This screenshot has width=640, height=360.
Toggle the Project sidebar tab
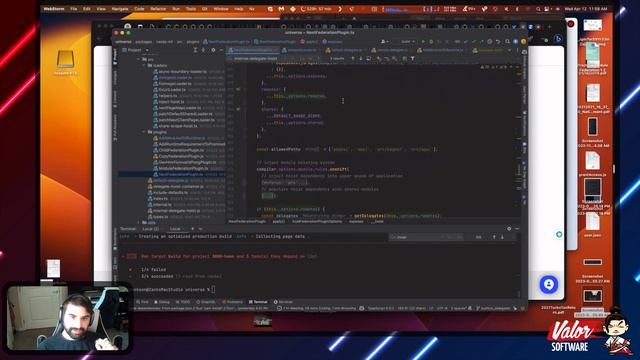point(115,57)
